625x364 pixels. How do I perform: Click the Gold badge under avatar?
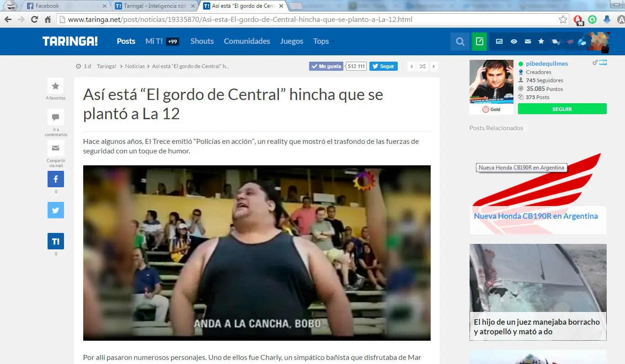pyautogui.click(x=491, y=110)
